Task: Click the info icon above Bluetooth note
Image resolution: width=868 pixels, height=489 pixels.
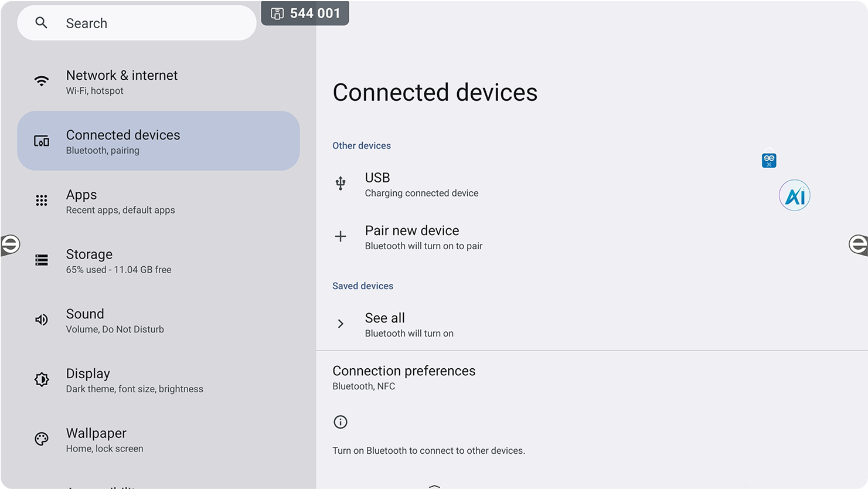Action: click(341, 422)
